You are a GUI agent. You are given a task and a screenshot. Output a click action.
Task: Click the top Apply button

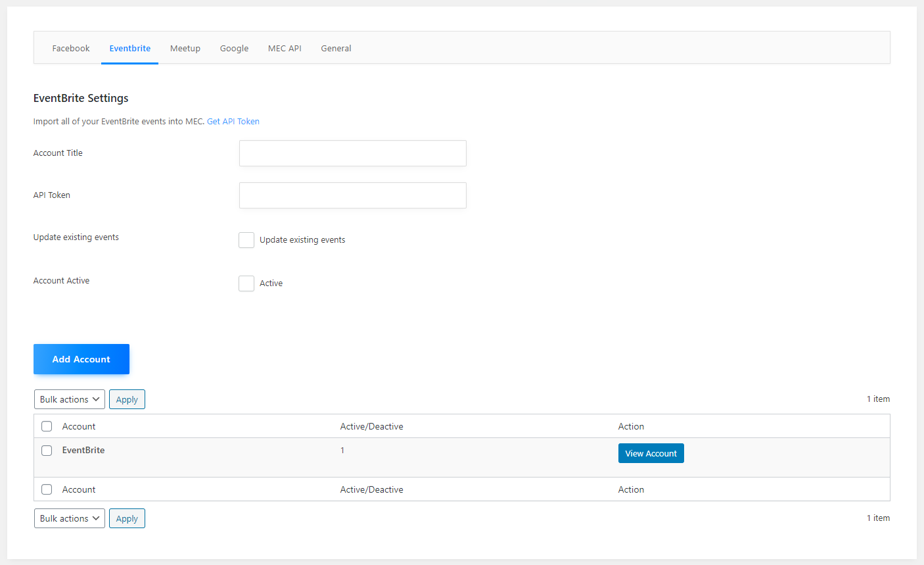[127, 399]
